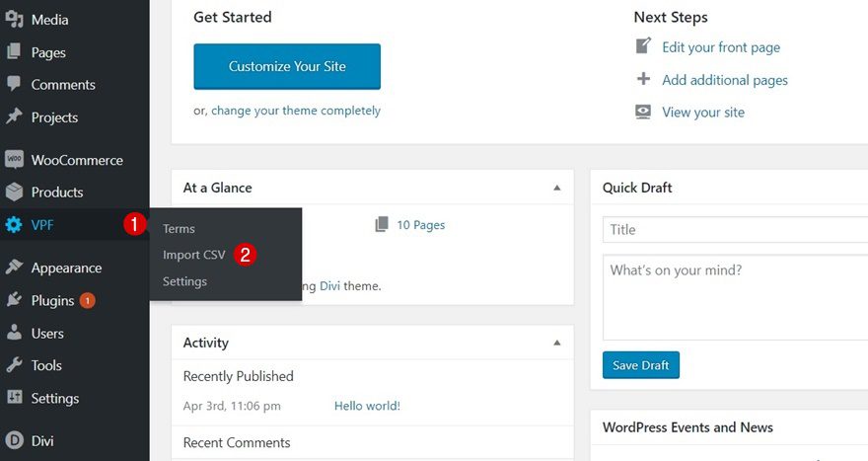Viewport: 868px width, 461px height.
Task: Click the Save Draft button
Action: pyautogui.click(x=640, y=365)
